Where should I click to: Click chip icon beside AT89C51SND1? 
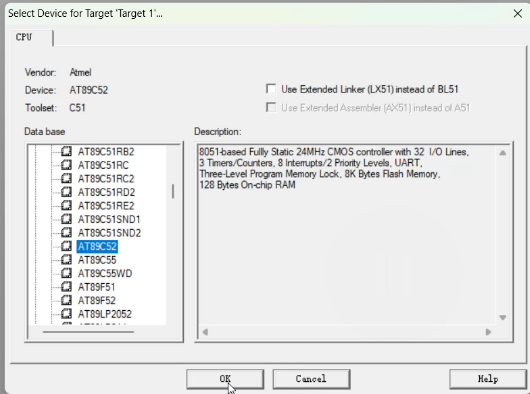point(66,219)
